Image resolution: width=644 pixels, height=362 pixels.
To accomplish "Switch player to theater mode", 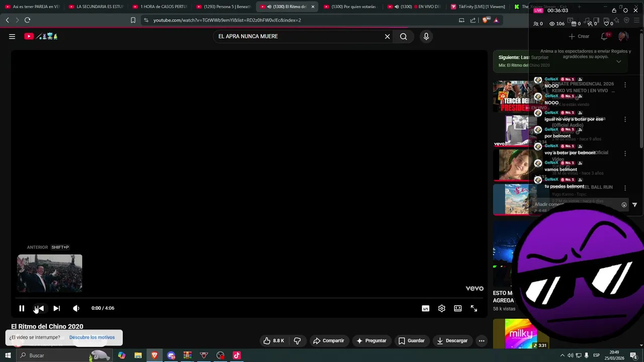I will pos(458,308).
